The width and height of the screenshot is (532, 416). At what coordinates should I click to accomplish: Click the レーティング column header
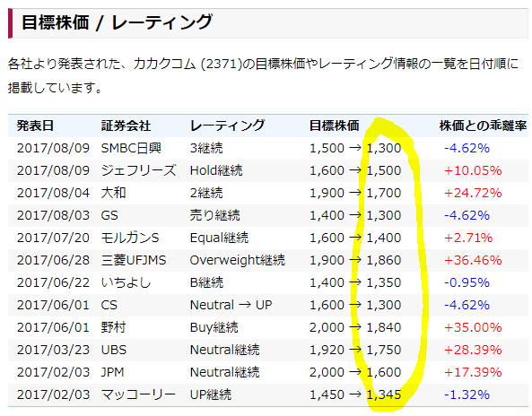pos(227,126)
